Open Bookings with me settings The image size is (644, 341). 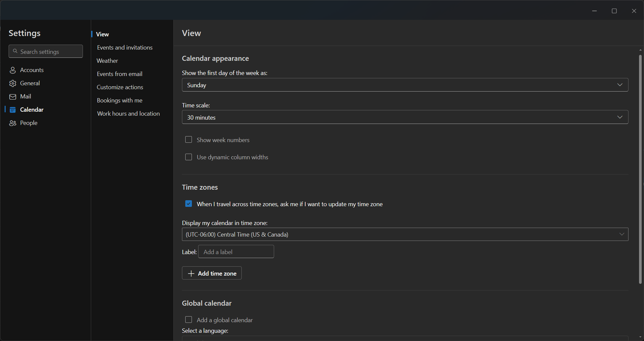[x=120, y=100]
